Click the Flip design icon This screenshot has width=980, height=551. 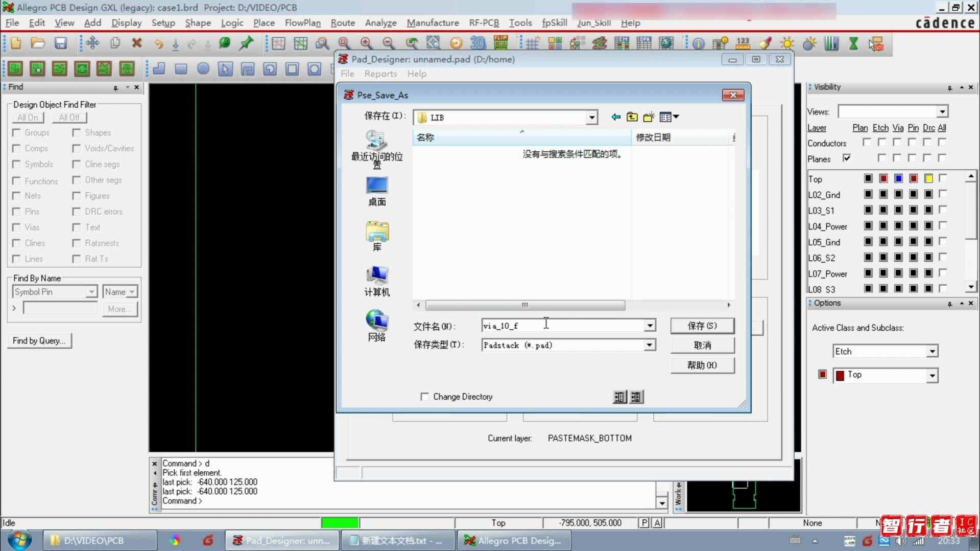click(500, 43)
